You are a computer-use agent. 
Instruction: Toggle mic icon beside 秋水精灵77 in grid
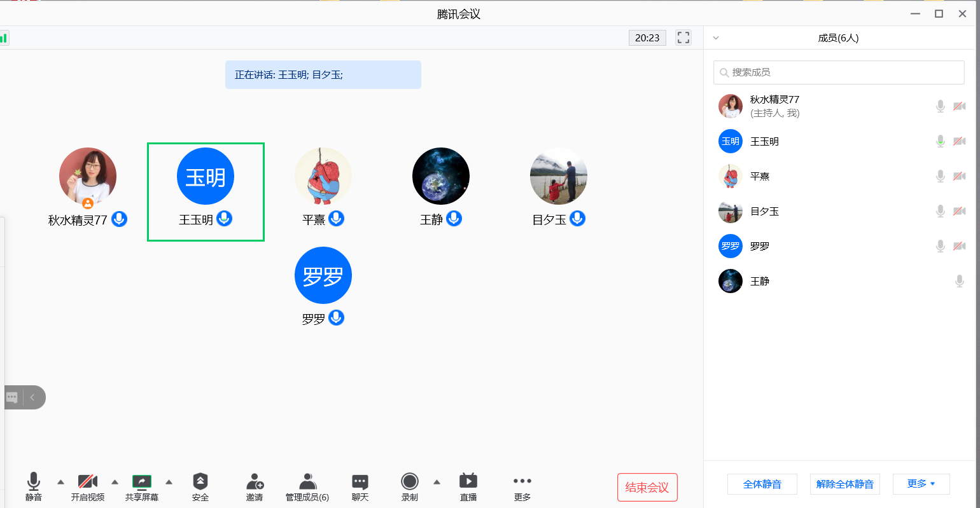point(120,219)
